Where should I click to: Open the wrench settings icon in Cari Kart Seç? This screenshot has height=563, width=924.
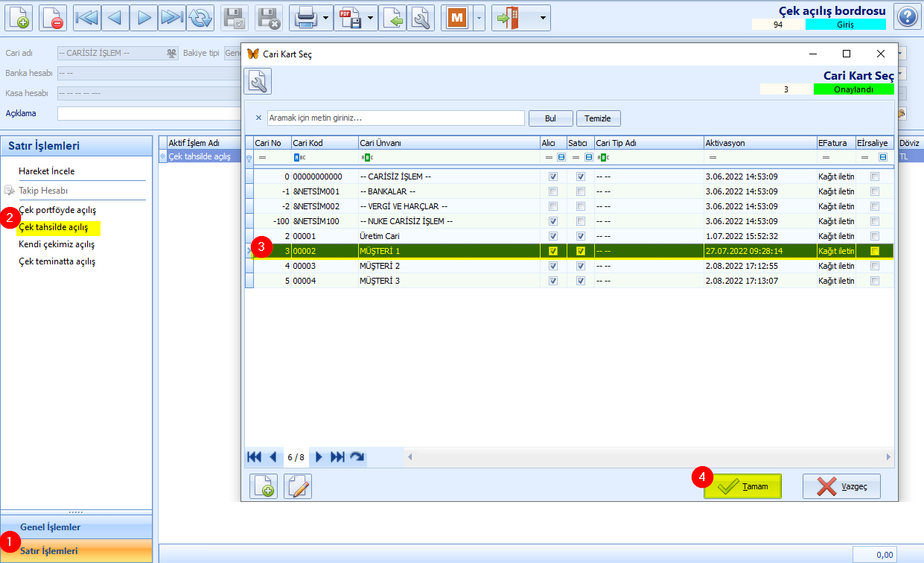click(258, 81)
